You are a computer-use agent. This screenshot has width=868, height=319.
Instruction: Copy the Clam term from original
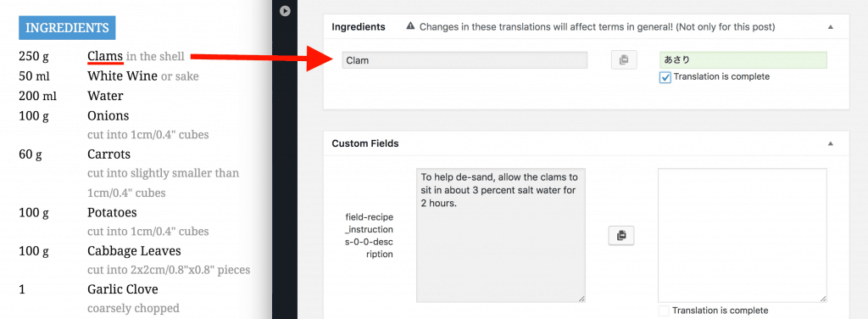pyautogui.click(x=624, y=59)
